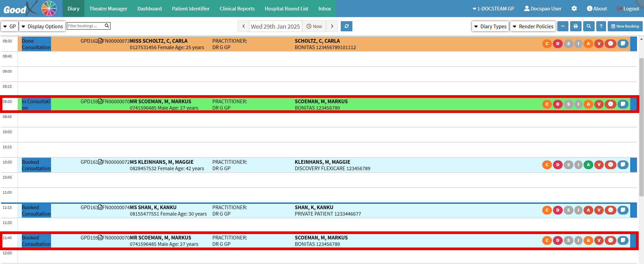Click the print diary icon
Screen dimensions: 644x264
(x=575, y=26)
